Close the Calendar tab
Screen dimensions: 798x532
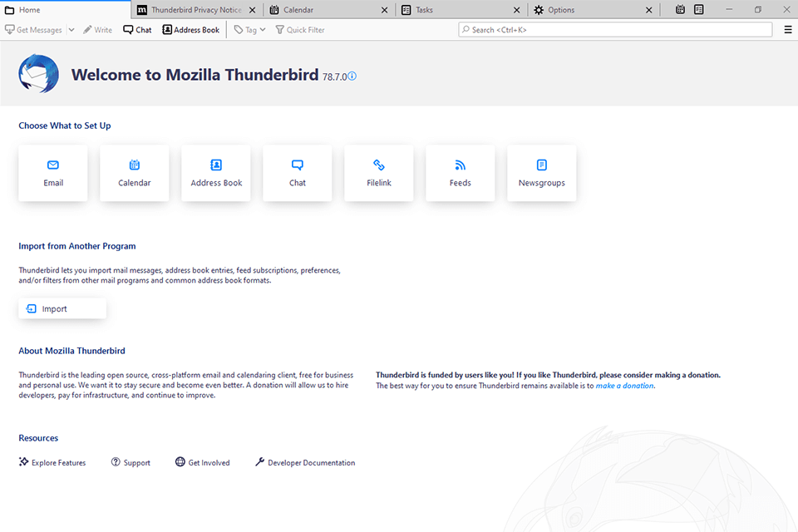click(384, 10)
